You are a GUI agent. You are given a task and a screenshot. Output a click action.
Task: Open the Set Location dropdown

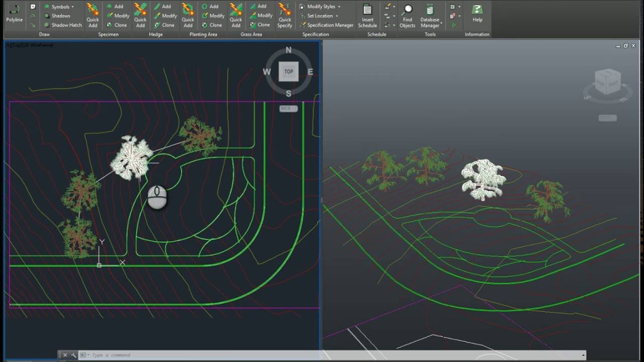point(318,16)
